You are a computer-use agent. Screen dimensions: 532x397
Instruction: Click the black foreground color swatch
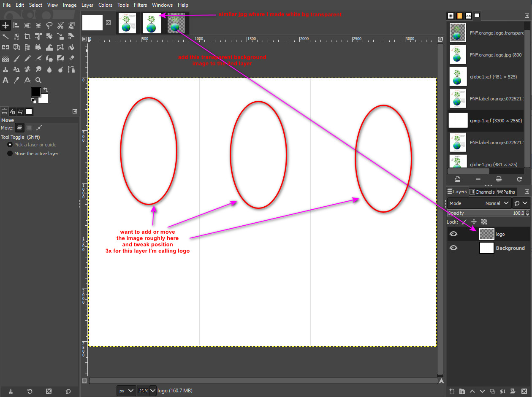[x=36, y=92]
